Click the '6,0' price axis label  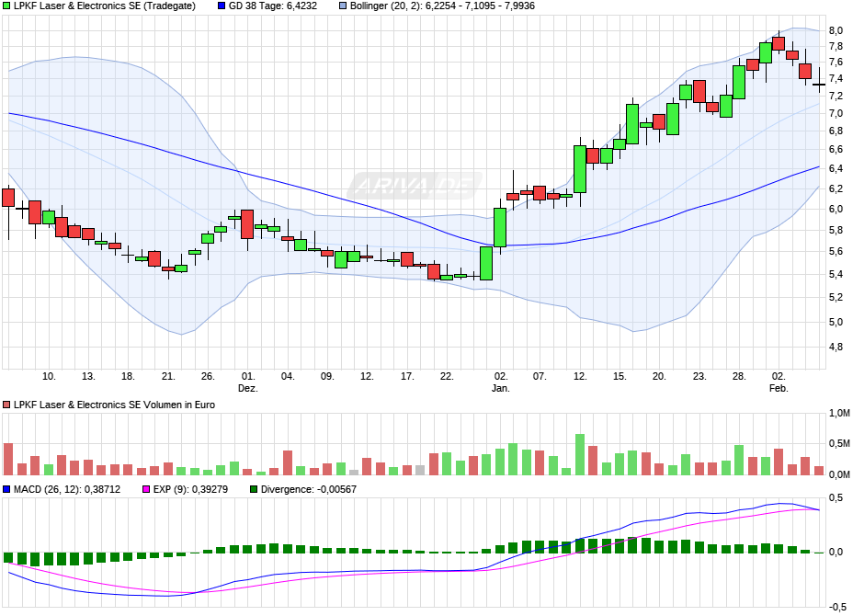[836, 210]
